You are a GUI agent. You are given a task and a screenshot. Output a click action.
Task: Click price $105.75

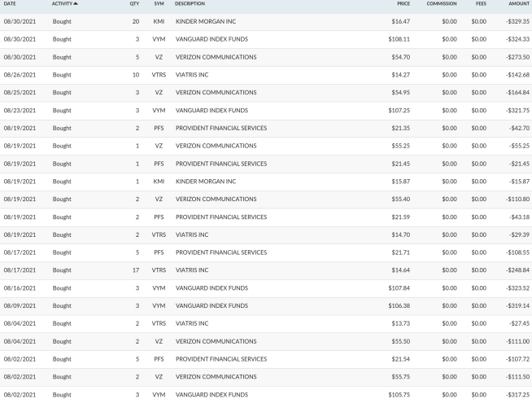pos(399,395)
